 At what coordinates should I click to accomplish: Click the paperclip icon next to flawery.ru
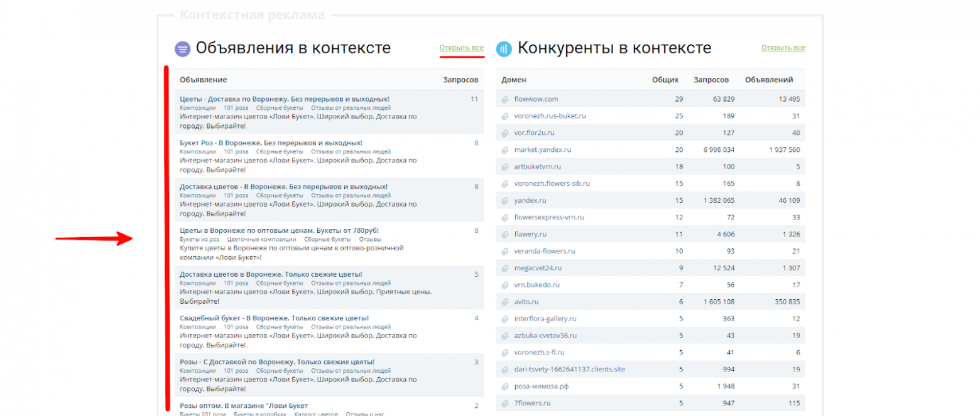coord(504,235)
